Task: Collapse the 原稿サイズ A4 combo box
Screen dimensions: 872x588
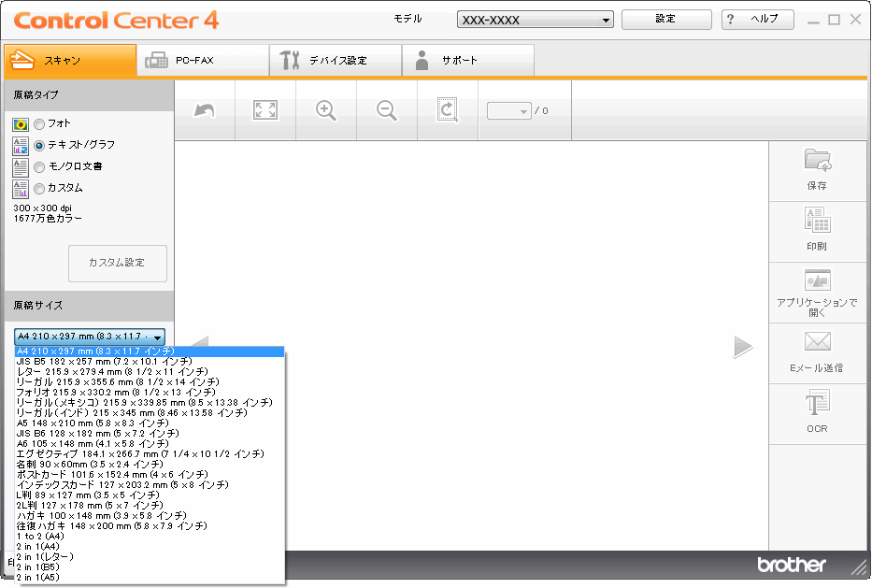Action: point(90,337)
